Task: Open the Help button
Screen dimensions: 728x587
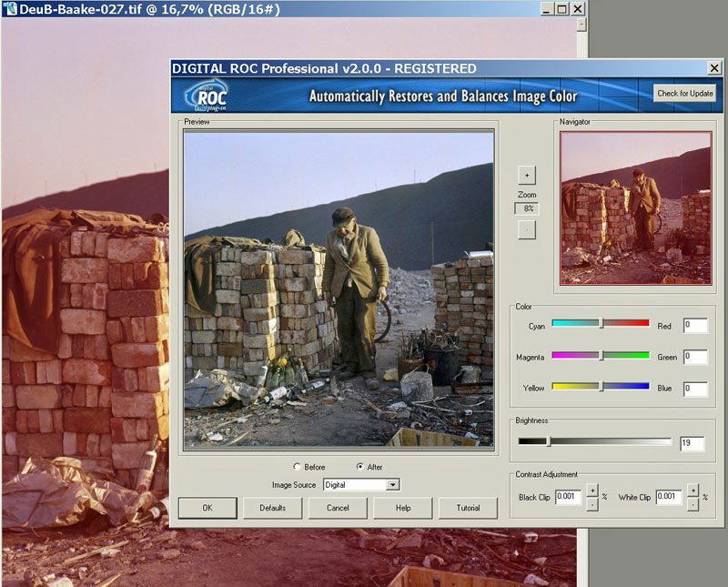Action: click(x=403, y=508)
